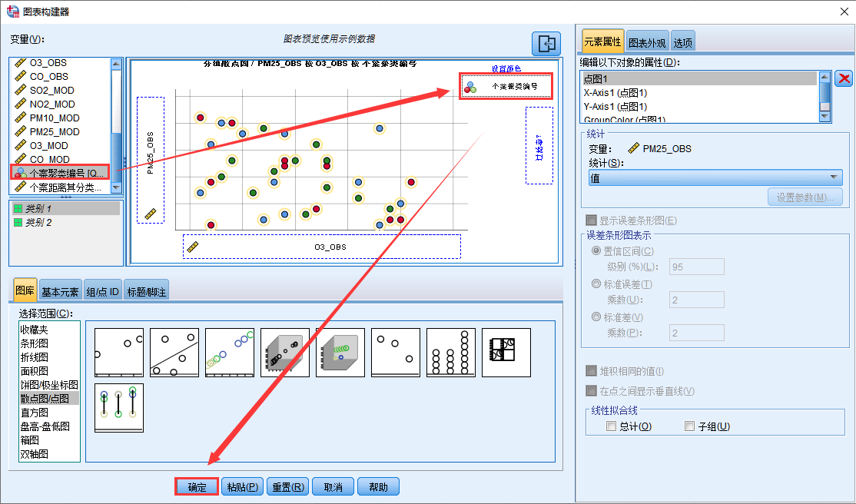Choose the summary point plot thumbnail
856x504 pixels.
396,352
